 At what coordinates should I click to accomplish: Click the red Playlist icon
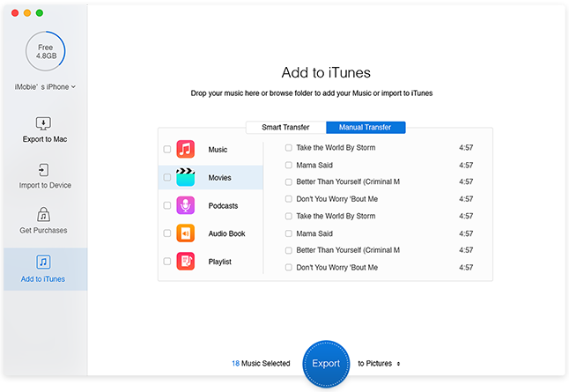(x=186, y=262)
